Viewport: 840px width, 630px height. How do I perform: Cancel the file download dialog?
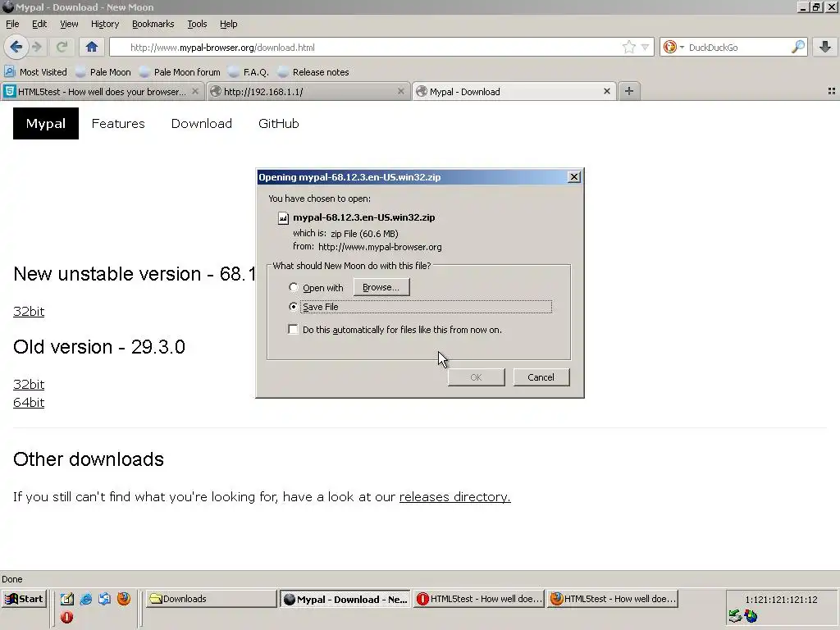pyautogui.click(x=541, y=377)
